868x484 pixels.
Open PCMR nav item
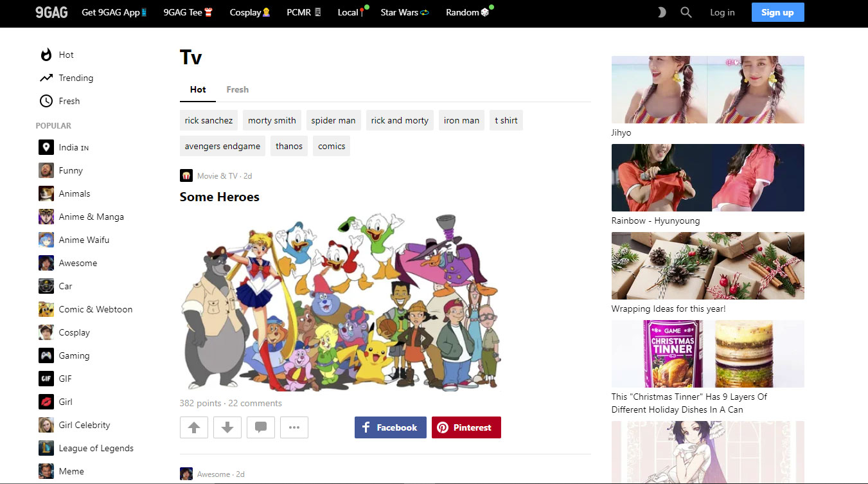point(304,12)
